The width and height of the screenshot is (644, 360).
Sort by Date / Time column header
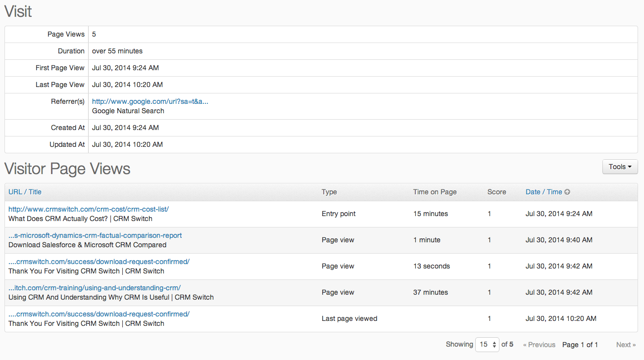[x=544, y=192]
